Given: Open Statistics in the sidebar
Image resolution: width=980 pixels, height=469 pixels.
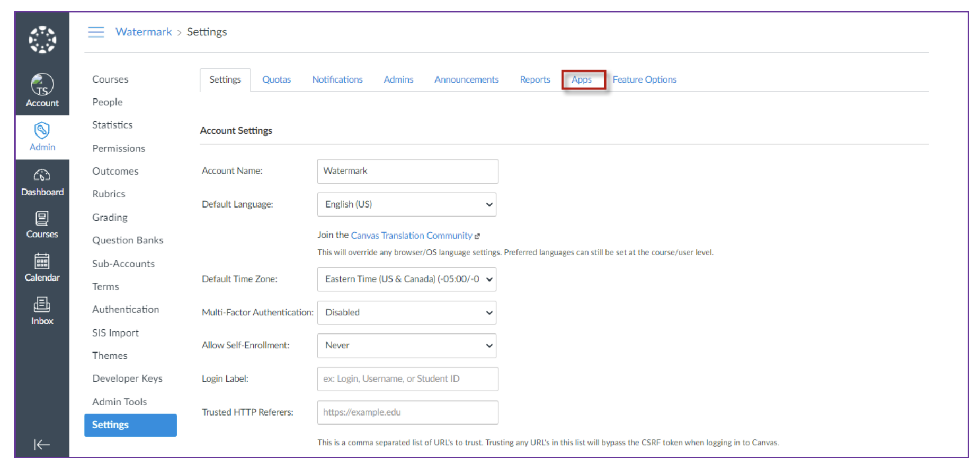Looking at the screenshot, I should 112,125.
